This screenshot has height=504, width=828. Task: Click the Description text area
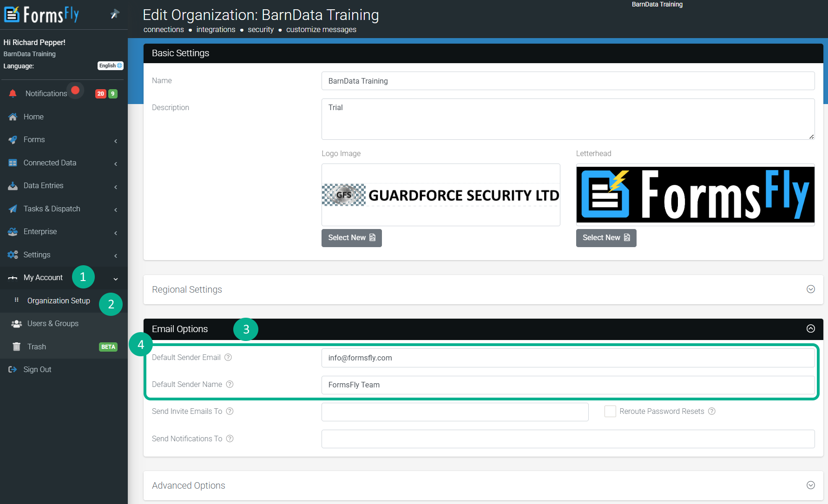[568, 119]
